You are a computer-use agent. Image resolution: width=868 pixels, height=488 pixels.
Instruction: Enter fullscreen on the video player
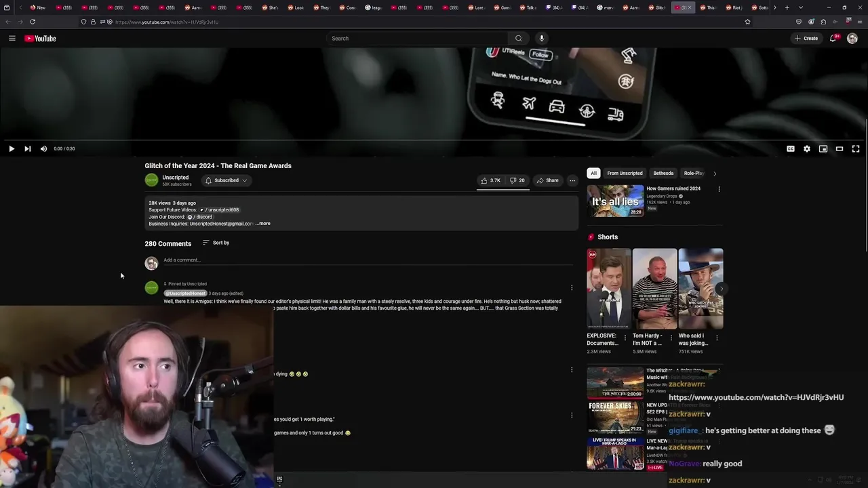coord(856,148)
